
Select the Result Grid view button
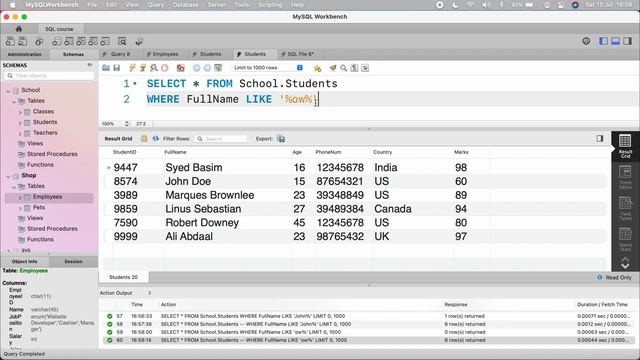click(x=625, y=146)
